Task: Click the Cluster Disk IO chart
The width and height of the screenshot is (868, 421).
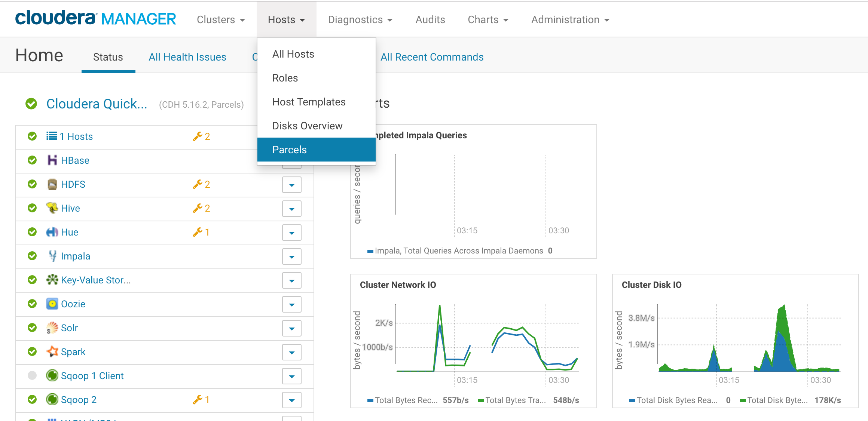Action: 735,340
